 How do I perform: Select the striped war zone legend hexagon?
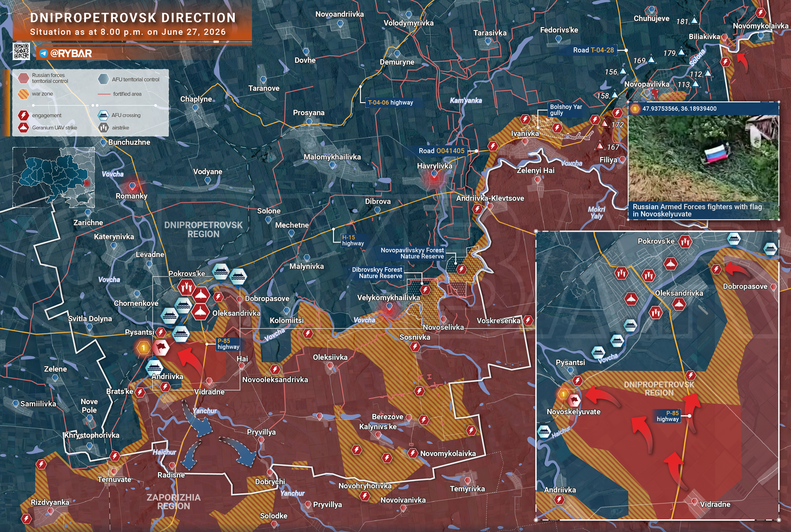click(x=23, y=94)
